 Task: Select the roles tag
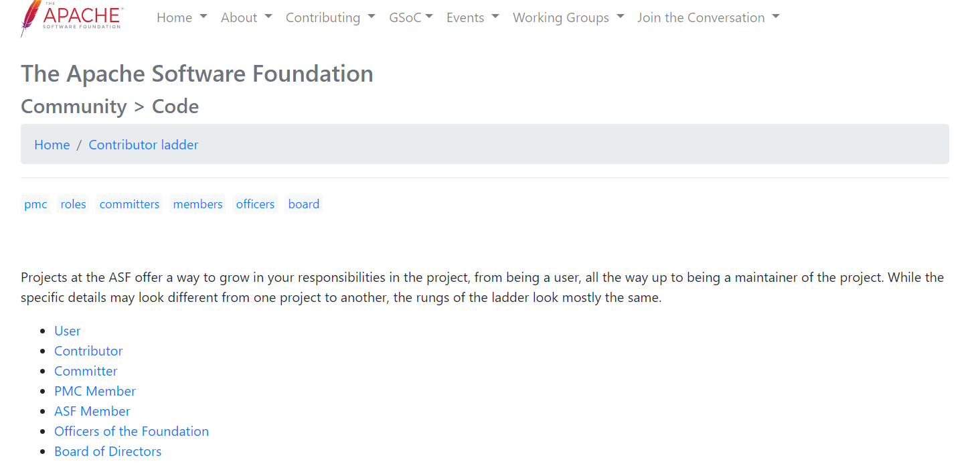click(73, 204)
